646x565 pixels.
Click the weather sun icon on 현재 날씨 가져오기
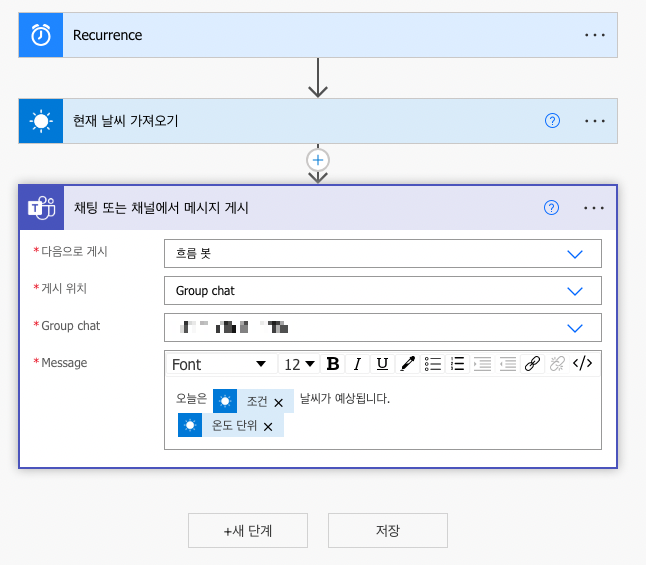(41, 121)
